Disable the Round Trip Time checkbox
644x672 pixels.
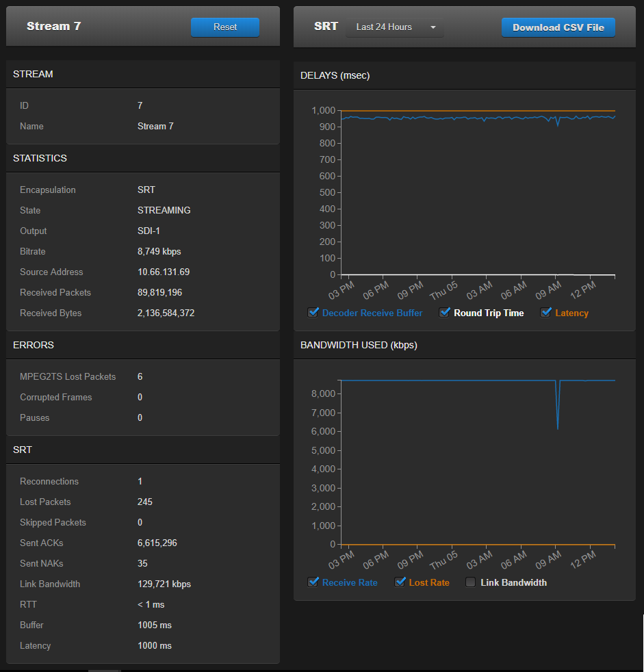[444, 313]
